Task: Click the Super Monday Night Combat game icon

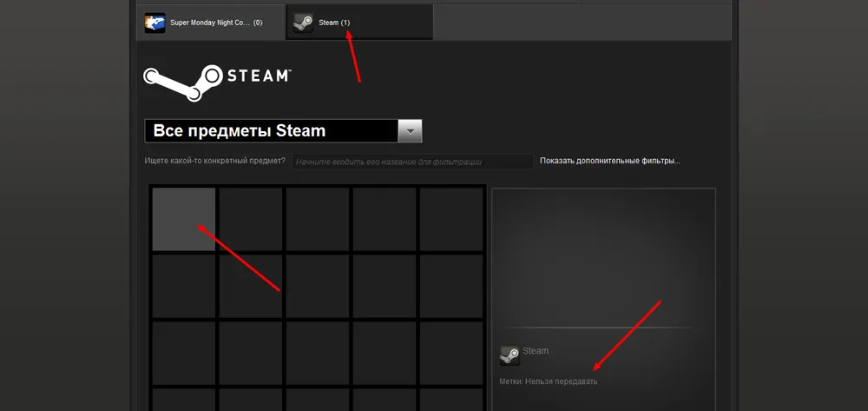Action: [155, 23]
